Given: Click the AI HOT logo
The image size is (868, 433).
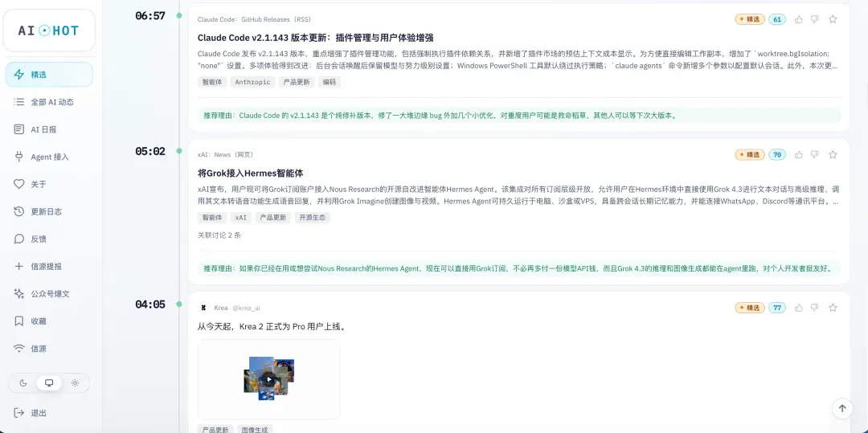Looking at the screenshot, I should [x=49, y=31].
